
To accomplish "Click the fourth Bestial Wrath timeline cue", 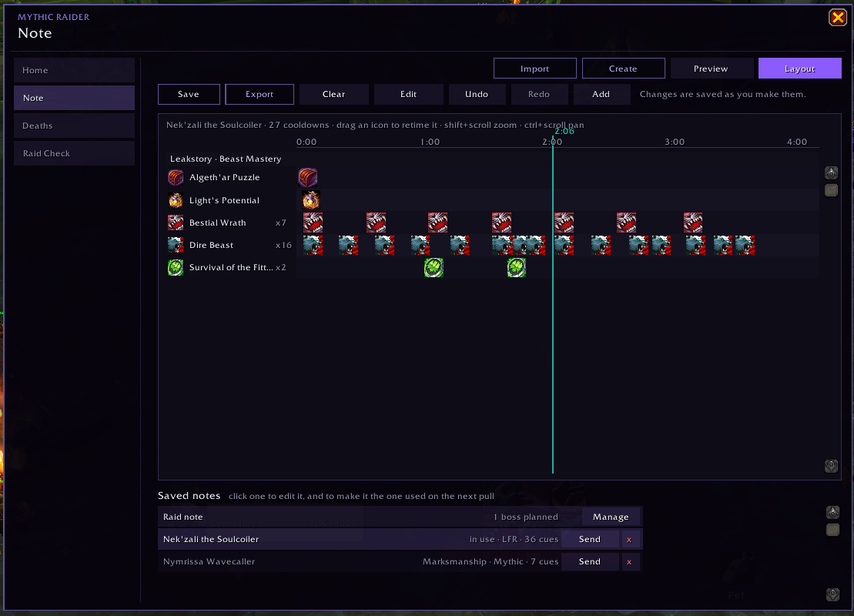I will [x=501, y=223].
